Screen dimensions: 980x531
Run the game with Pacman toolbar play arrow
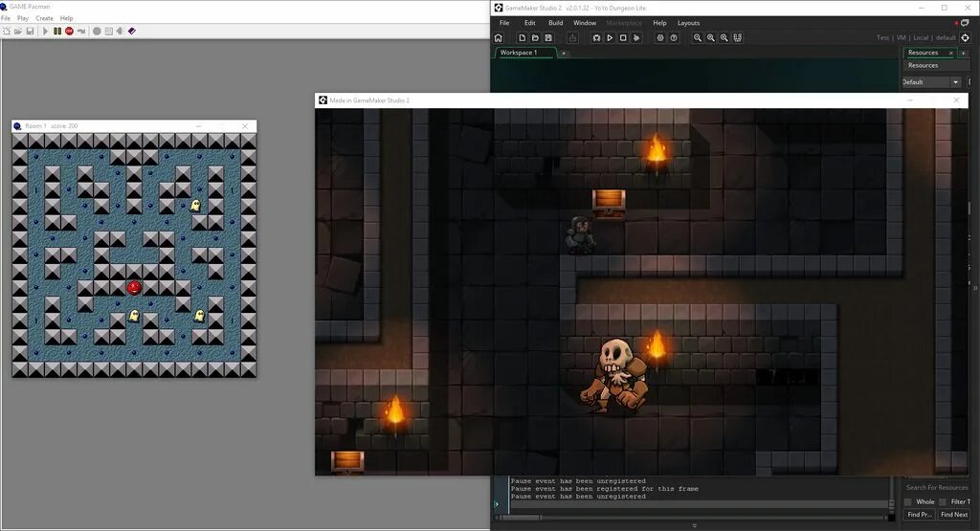(45, 31)
